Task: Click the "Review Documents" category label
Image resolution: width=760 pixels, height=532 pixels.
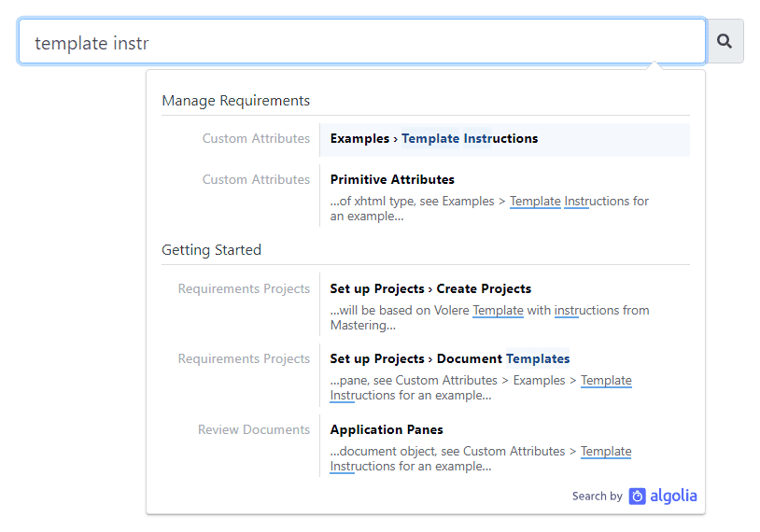Action: pyautogui.click(x=253, y=429)
